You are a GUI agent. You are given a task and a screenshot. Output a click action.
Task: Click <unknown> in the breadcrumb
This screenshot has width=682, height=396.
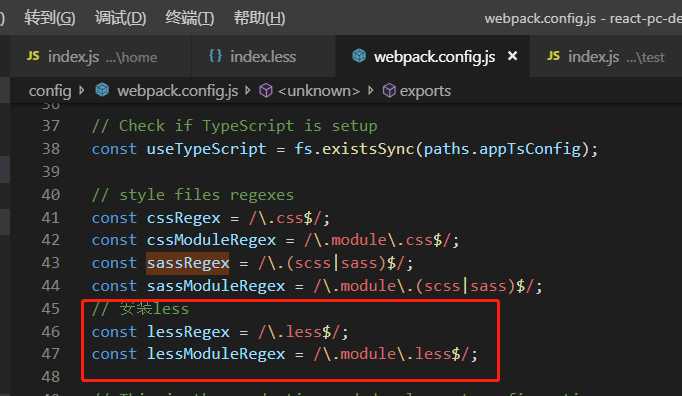(x=319, y=91)
